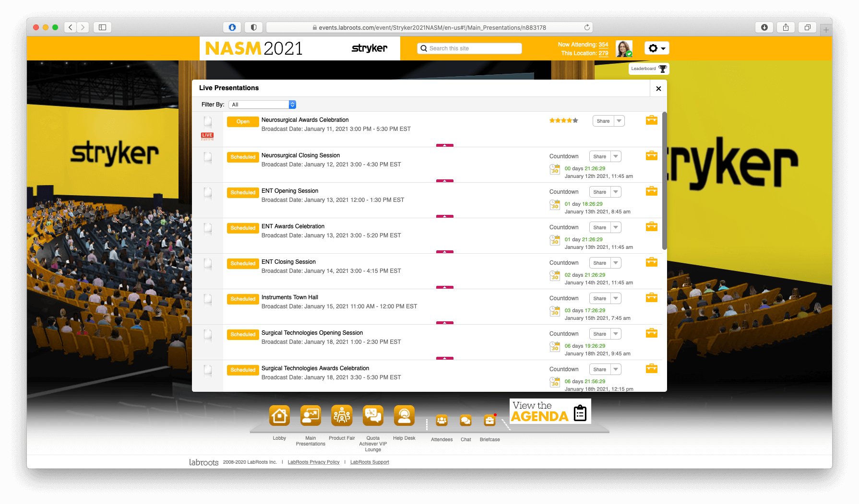The image size is (859, 504).
Task: Click the Now Attending 354 count link
Action: click(603, 45)
